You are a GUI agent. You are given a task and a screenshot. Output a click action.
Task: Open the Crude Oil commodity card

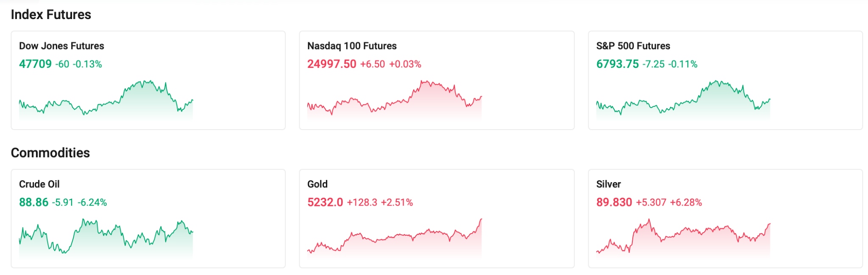[x=149, y=216]
